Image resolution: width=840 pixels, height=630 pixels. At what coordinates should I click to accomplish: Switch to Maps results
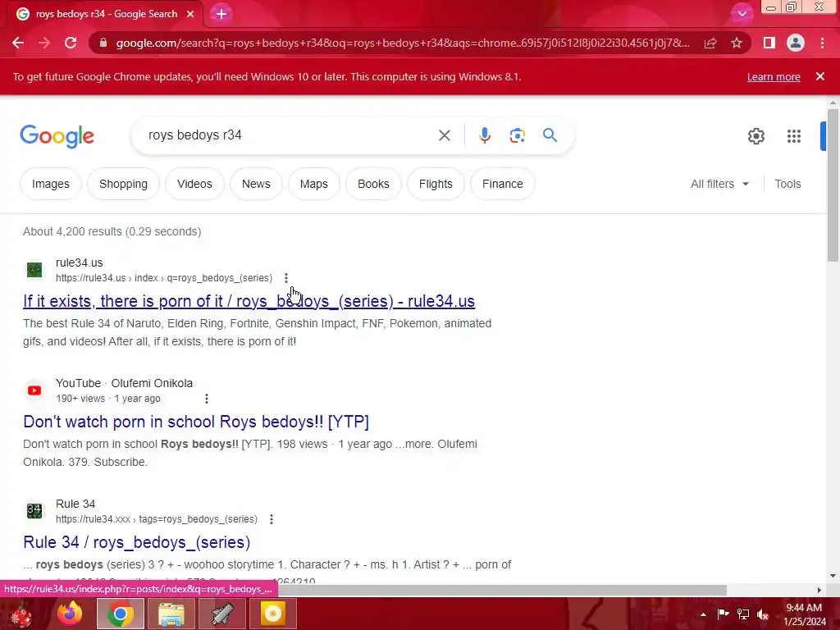tap(314, 184)
